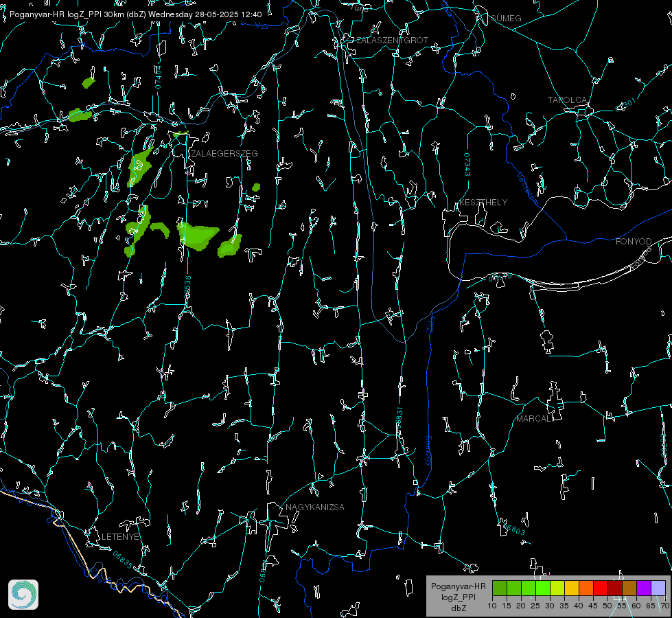
Task: Select the 15-20 dBZ green swatch
Action: coord(514,588)
